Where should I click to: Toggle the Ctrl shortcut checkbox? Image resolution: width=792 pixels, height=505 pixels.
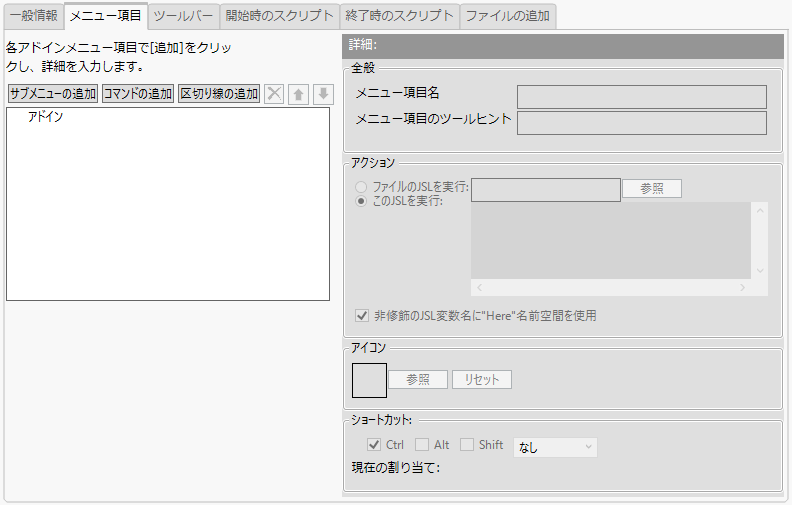374,445
